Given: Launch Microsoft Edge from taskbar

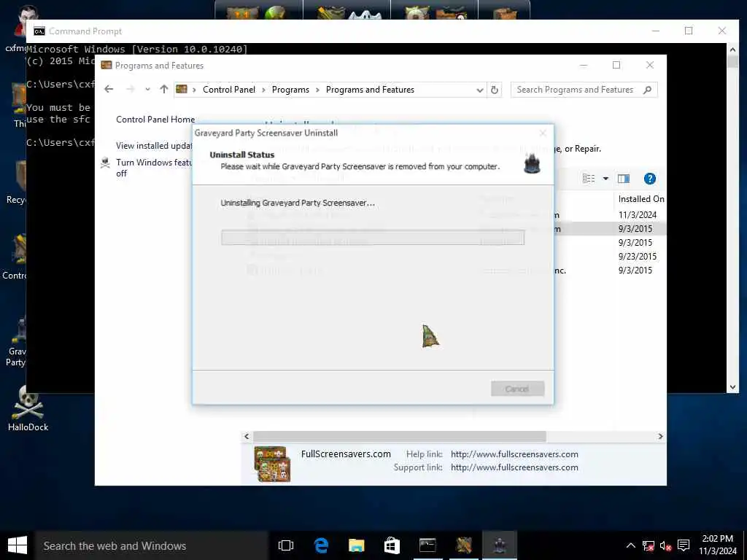Looking at the screenshot, I should point(322,545).
